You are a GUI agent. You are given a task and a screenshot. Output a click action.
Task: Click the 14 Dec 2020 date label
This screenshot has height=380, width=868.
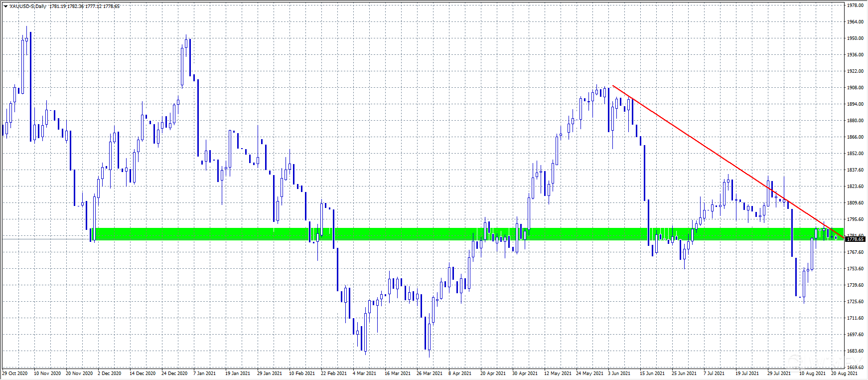click(143, 373)
